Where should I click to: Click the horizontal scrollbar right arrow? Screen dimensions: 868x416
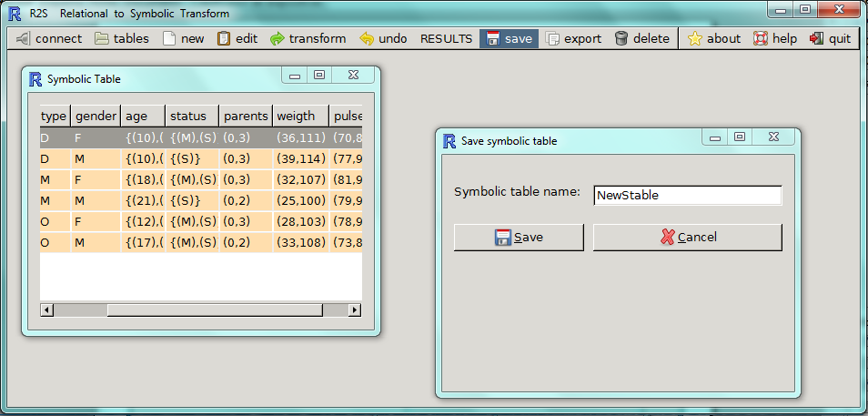[355, 310]
